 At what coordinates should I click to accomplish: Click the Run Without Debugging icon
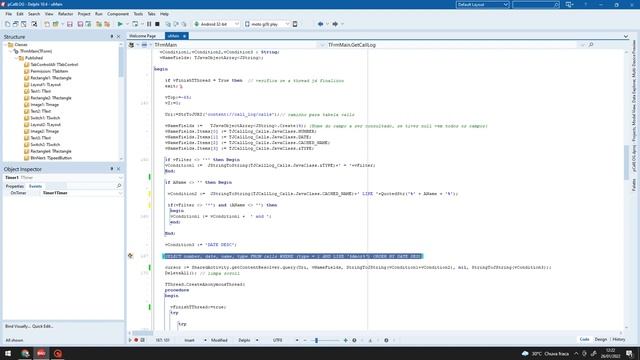(x=135, y=24)
